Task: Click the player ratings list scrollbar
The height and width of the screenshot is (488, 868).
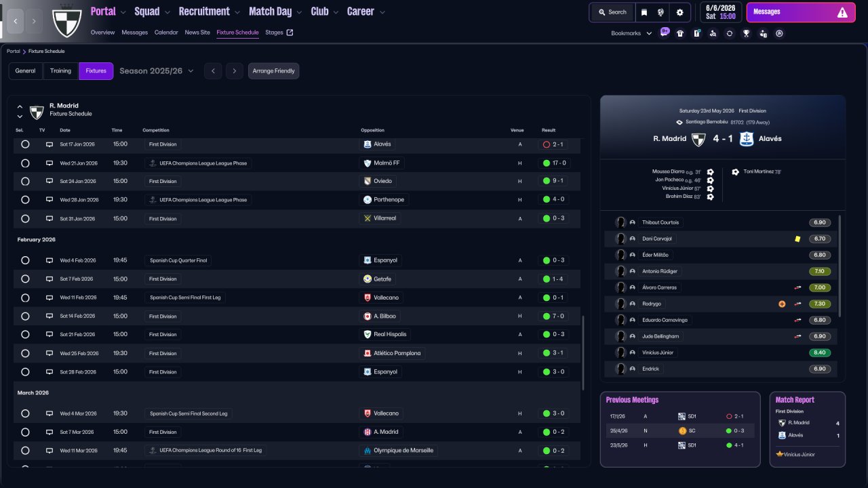Action: [840, 266]
